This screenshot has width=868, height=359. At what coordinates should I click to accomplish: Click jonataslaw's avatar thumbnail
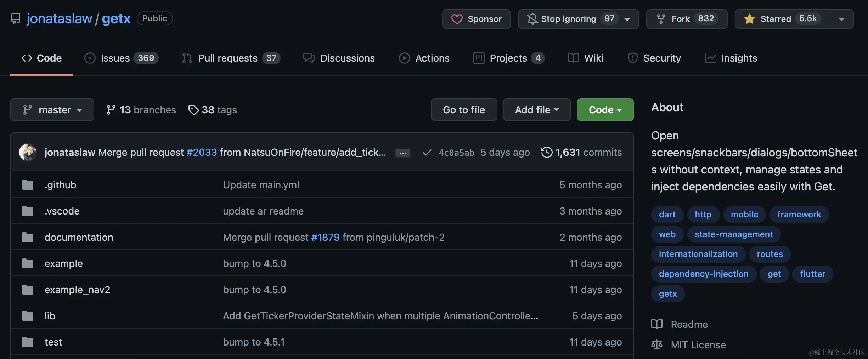point(28,152)
